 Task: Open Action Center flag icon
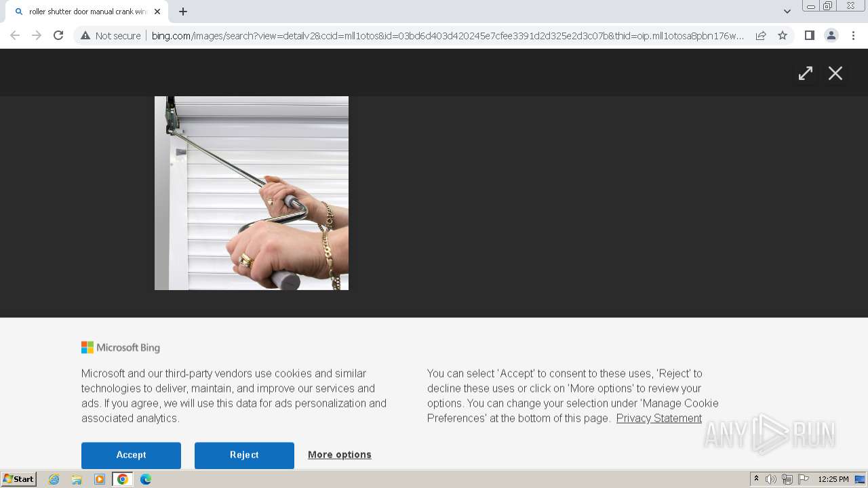804,479
